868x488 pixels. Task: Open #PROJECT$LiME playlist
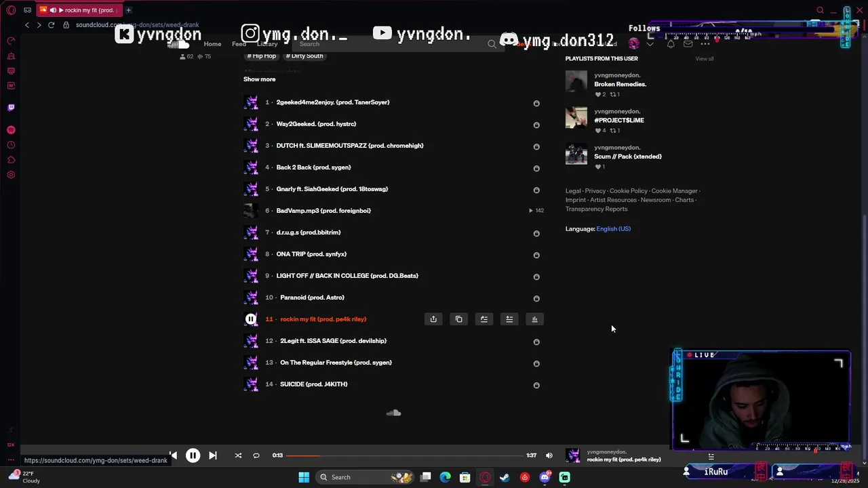pyautogui.click(x=619, y=120)
